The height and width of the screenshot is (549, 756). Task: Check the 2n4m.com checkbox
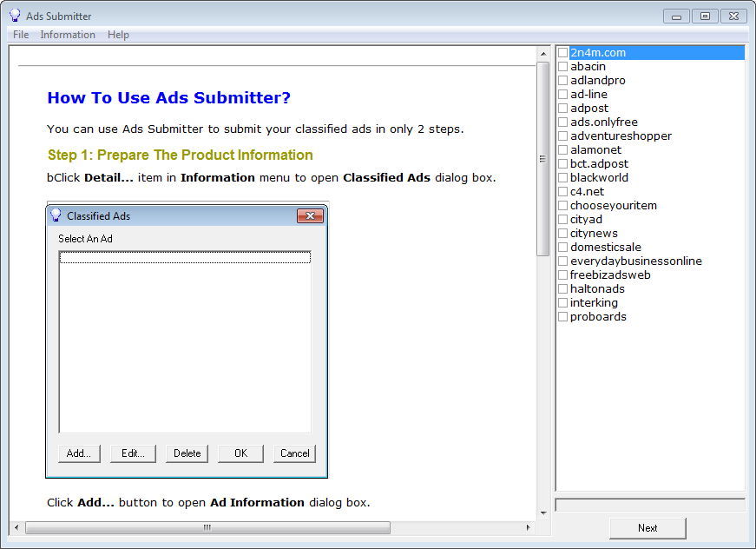(563, 53)
